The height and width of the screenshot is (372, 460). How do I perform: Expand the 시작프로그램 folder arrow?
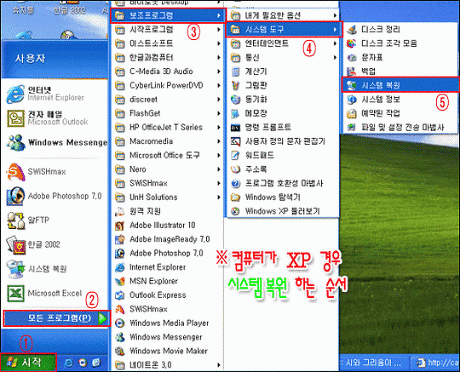[x=218, y=29]
